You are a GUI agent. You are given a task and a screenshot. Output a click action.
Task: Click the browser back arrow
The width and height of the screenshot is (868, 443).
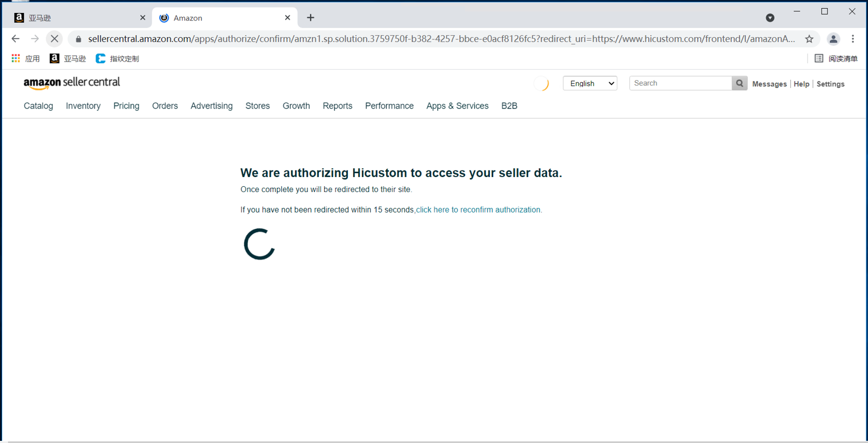pos(16,39)
